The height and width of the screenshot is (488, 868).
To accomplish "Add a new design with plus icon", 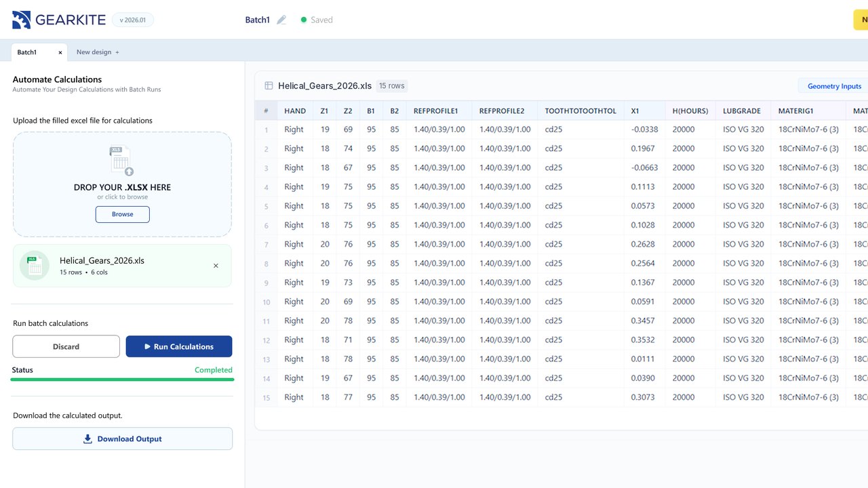I will click(117, 52).
